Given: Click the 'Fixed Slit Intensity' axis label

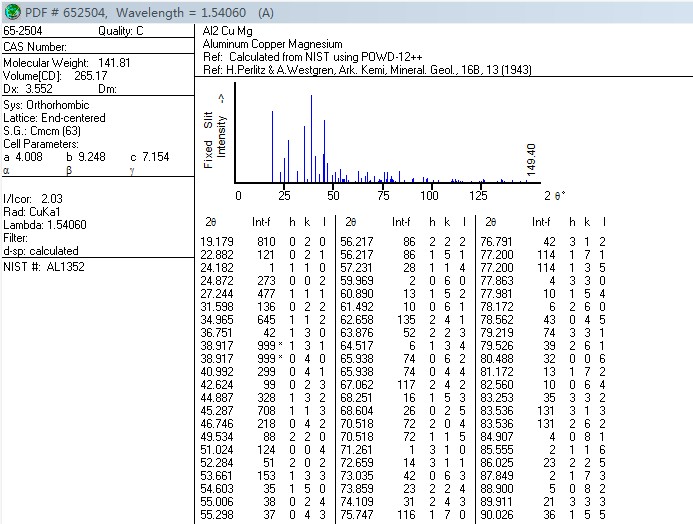Looking at the screenshot, I should (215, 132).
